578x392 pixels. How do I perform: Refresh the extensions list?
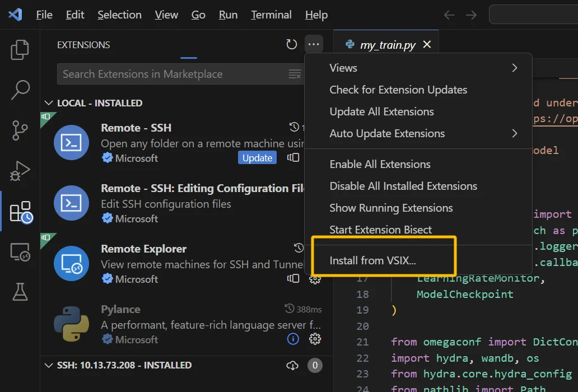click(x=291, y=45)
